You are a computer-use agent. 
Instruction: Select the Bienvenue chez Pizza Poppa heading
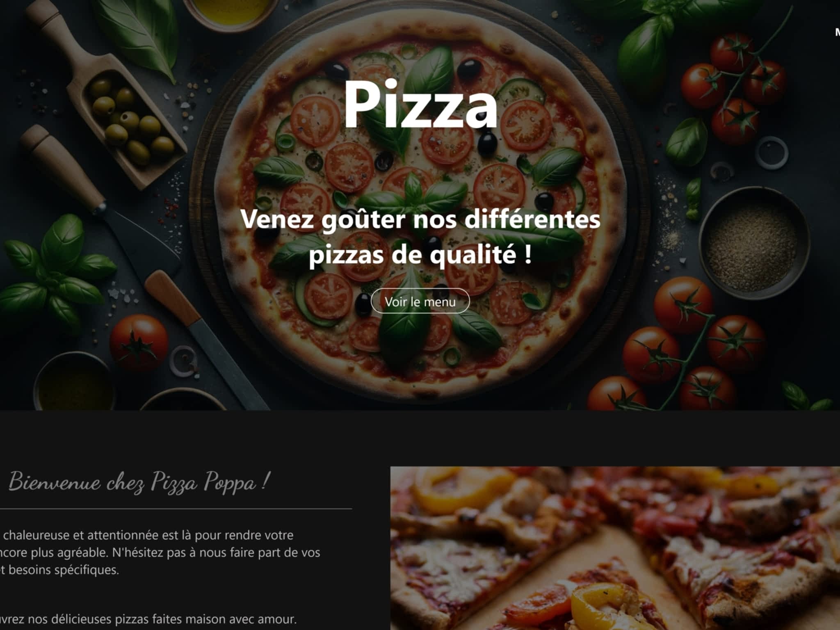coord(139,482)
